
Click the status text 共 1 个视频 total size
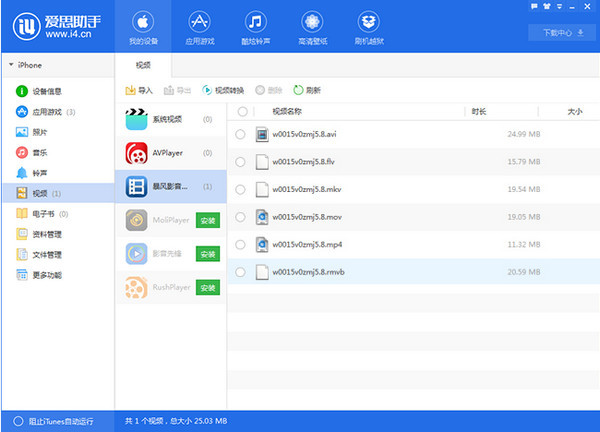176,421
